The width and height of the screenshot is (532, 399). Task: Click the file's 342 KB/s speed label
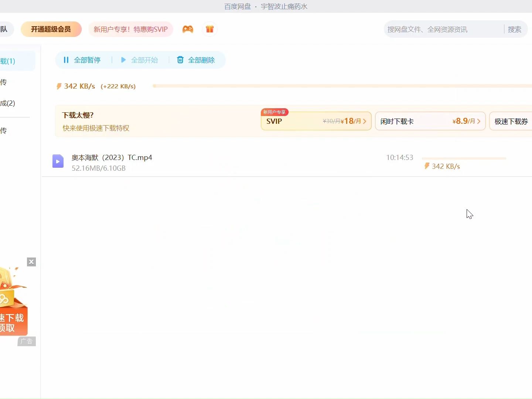click(446, 166)
